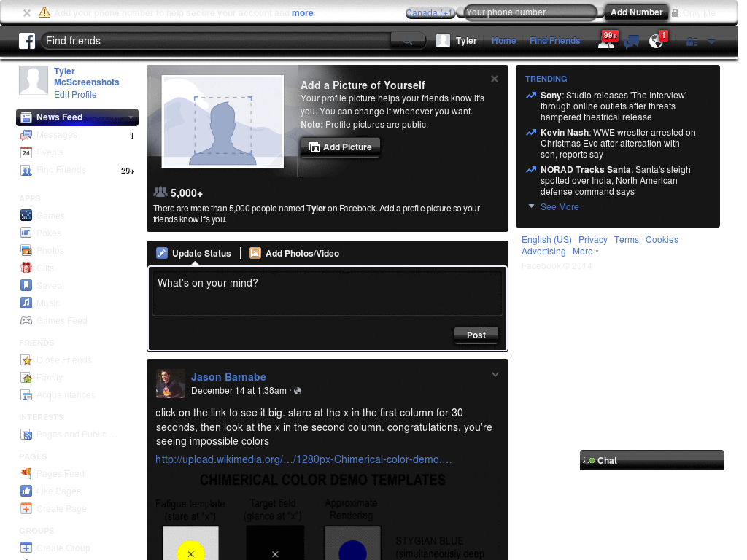Open the Family house icon
The height and width of the screenshot is (560, 747).
click(26, 378)
